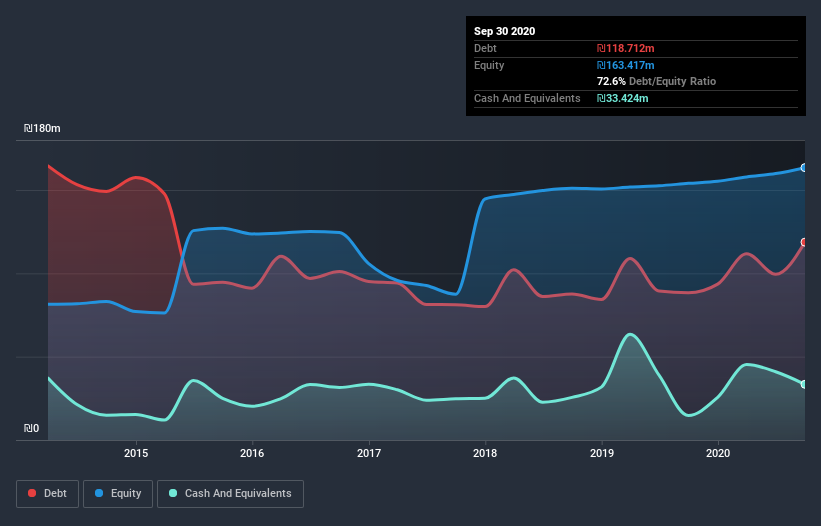Click the 2016 x-axis label

pos(252,453)
